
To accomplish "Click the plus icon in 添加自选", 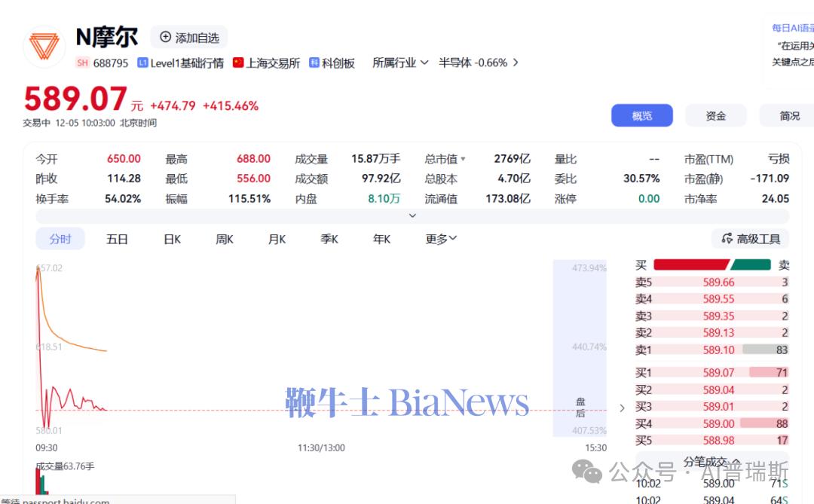I will pos(166,37).
